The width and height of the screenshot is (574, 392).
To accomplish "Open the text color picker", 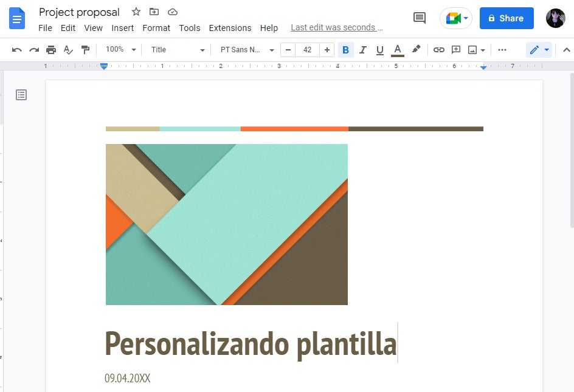I will tap(398, 50).
